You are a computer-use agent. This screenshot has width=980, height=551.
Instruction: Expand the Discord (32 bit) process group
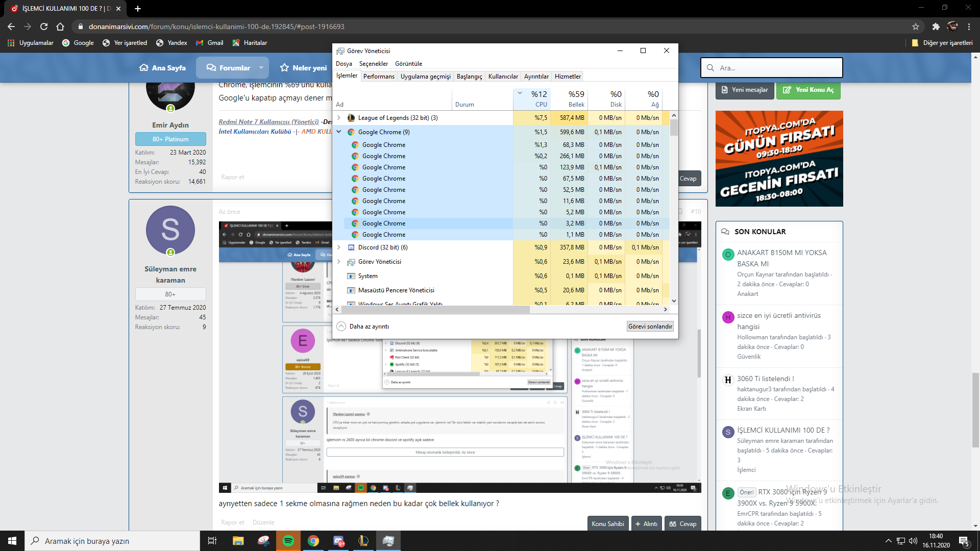(339, 247)
